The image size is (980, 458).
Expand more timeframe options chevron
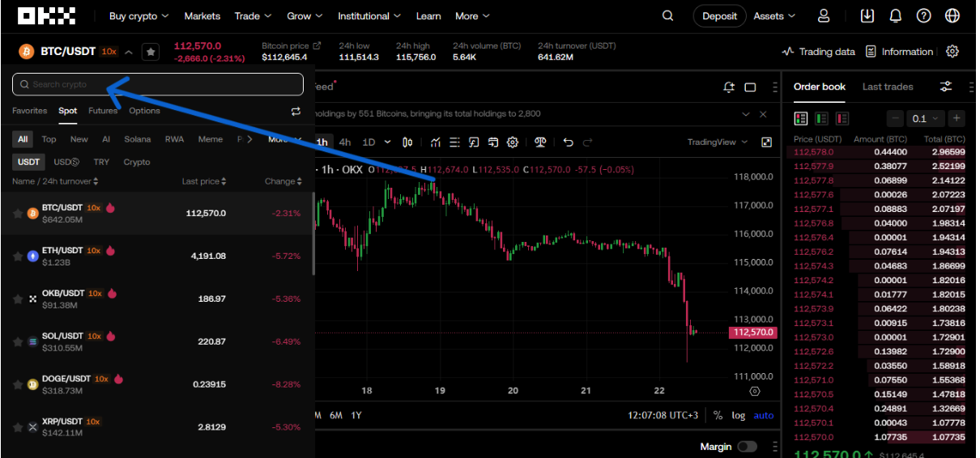[387, 142]
